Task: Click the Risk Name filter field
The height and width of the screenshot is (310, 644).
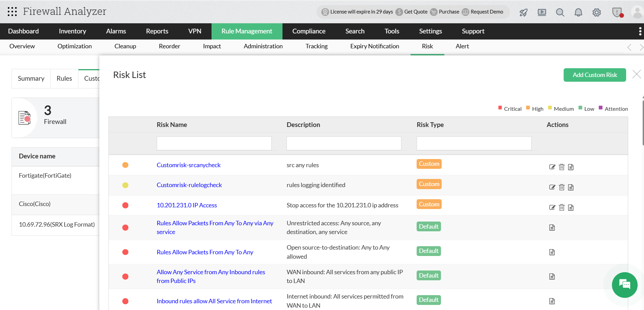Action: 214,144
